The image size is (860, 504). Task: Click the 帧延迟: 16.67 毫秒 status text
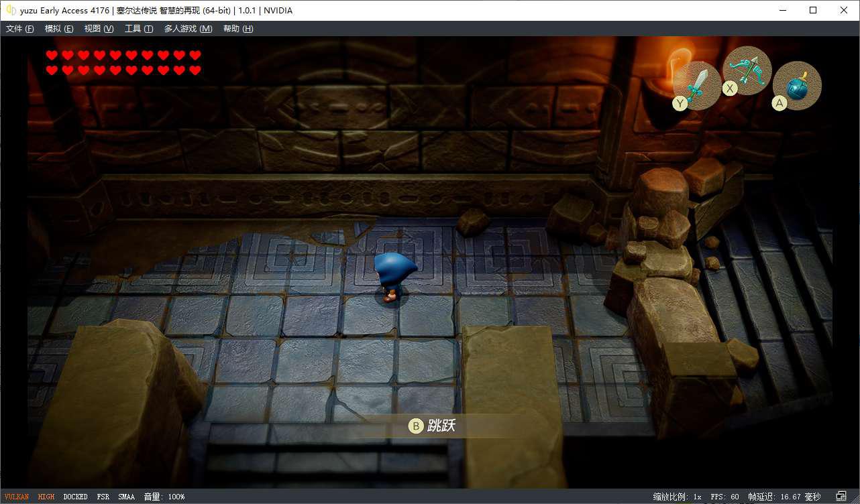[784, 497]
